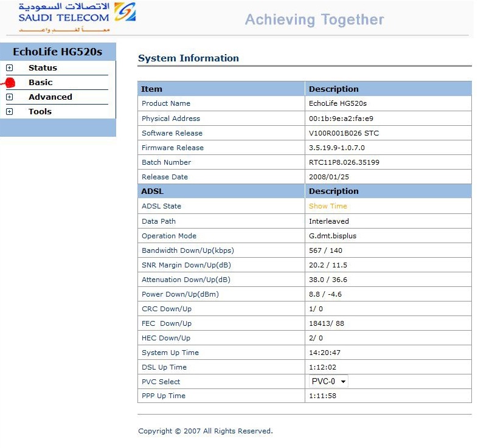Open the Basic menu item

(41, 83)
